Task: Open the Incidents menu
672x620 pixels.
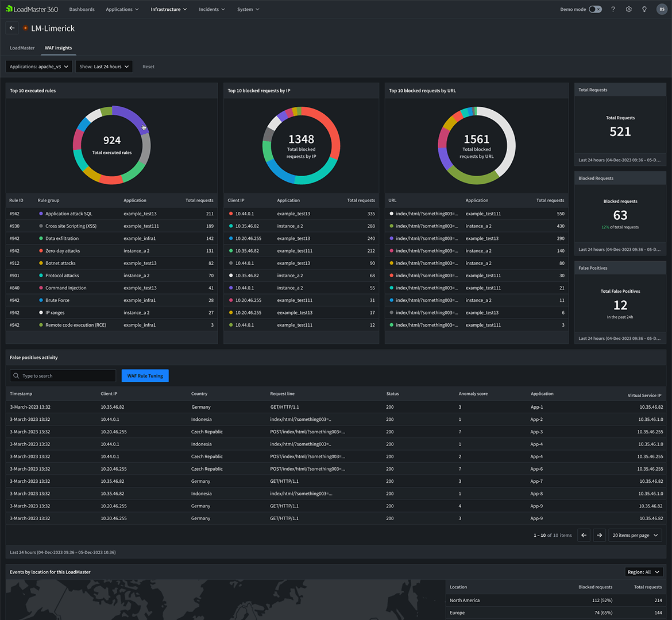Action: 211,9
